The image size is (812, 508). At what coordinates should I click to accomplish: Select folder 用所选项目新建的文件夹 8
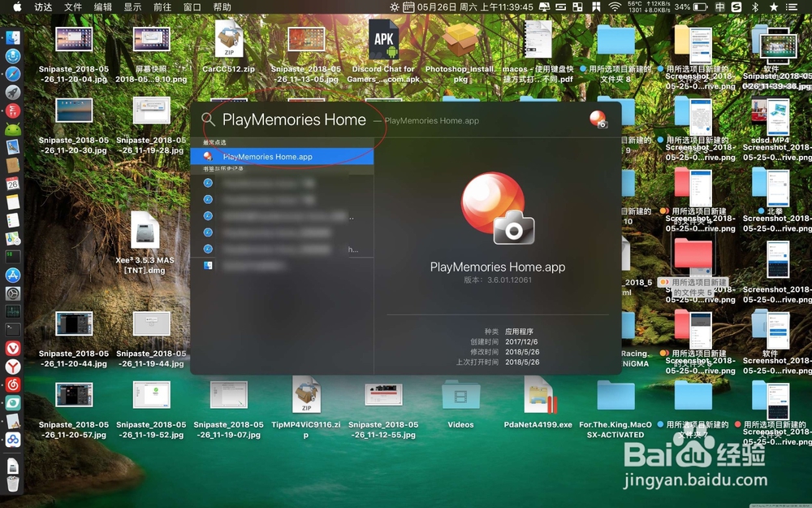coord(615,40)
